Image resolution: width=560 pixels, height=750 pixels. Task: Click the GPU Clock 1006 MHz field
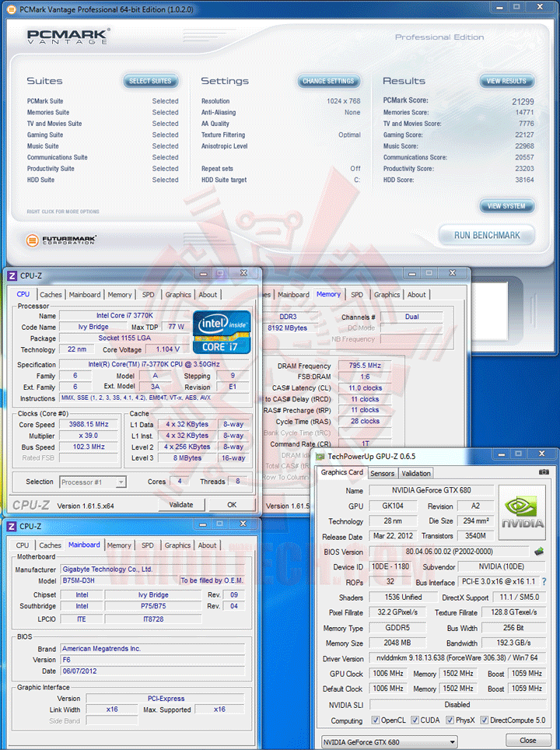(388, 674)
